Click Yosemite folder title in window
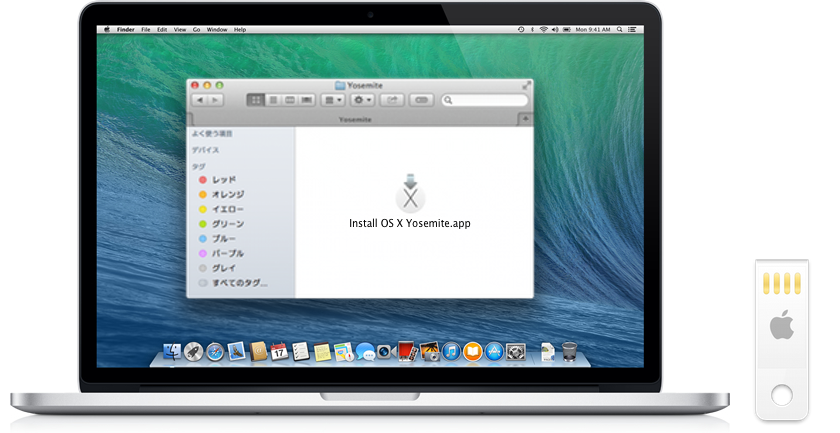840x433 pixels. [x=358, y=85]
